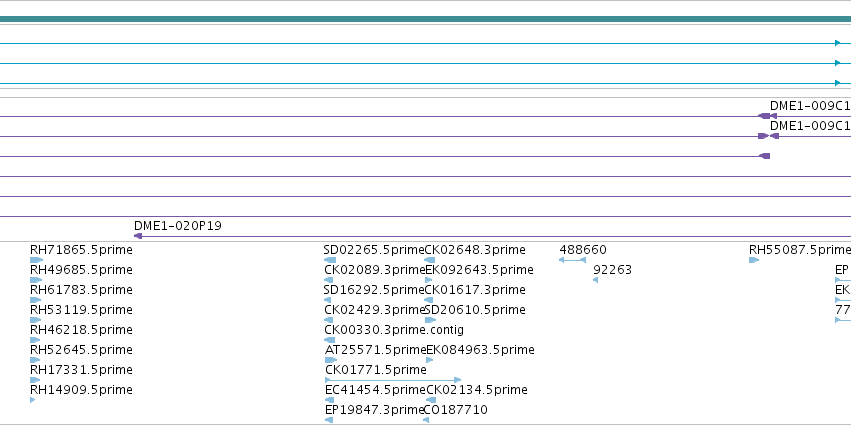Select the DME1-020P19 purple arrowhead feature
This screenshot has width=851, height=425.
point(138,236)
